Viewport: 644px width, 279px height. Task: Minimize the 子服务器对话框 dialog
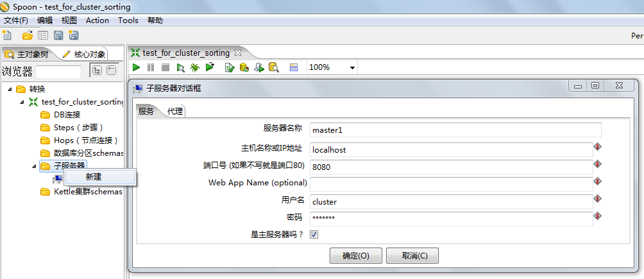coord(579,85)
